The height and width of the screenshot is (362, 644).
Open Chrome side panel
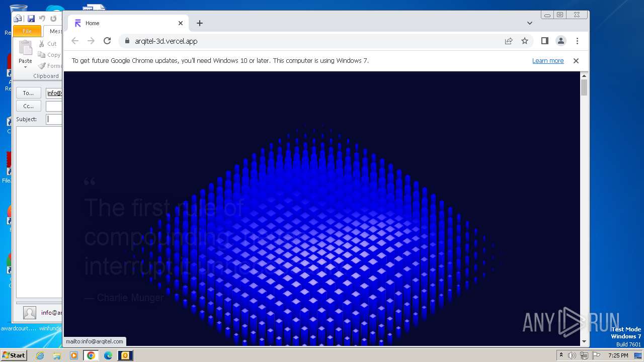(544, 41)
